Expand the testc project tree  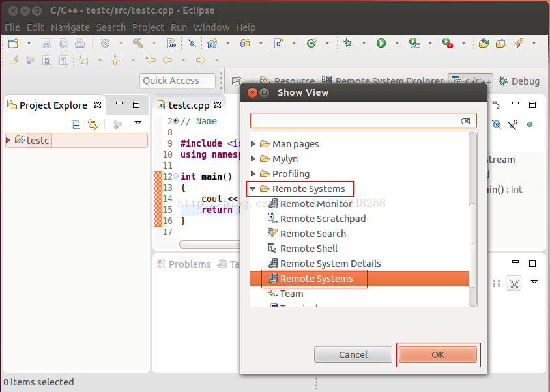[x=8, y=140]
